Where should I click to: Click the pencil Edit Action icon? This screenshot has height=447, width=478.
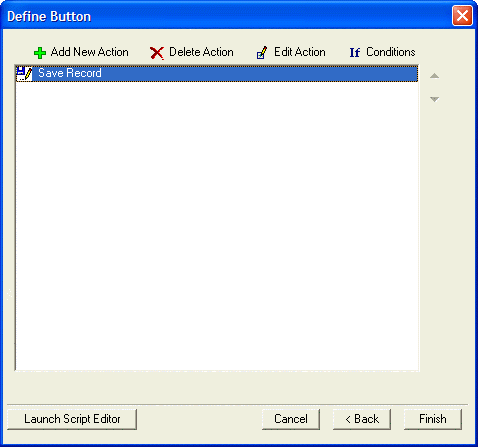coord(262,53)
